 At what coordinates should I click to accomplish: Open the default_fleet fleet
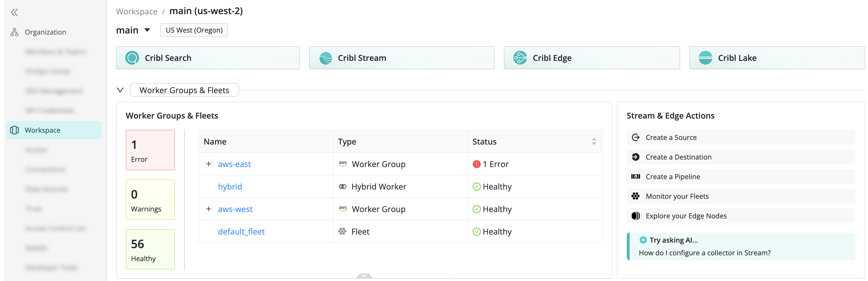(x=241, y=231)
